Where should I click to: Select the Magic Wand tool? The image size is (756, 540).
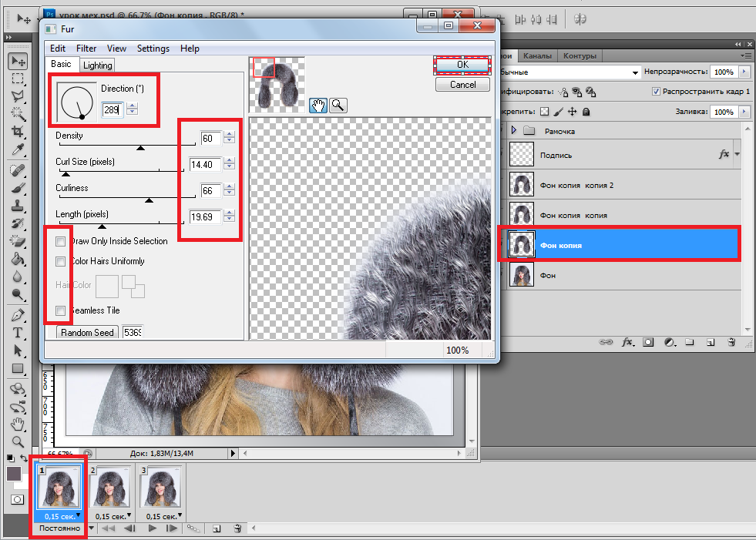pos(18,114)
